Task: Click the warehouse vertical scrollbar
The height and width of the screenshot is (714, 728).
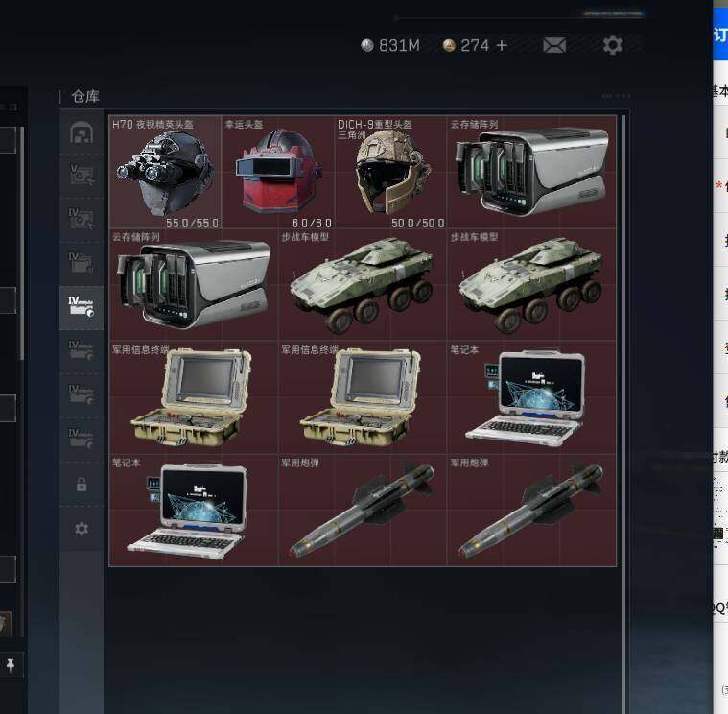Action: (x=623, y=414)
